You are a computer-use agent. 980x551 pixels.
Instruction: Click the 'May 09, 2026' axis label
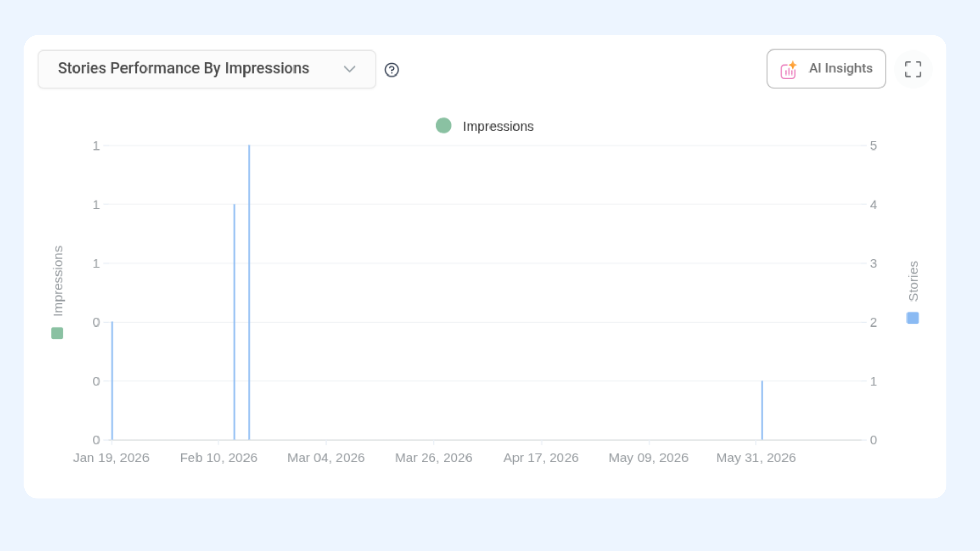tap(649, 458)
